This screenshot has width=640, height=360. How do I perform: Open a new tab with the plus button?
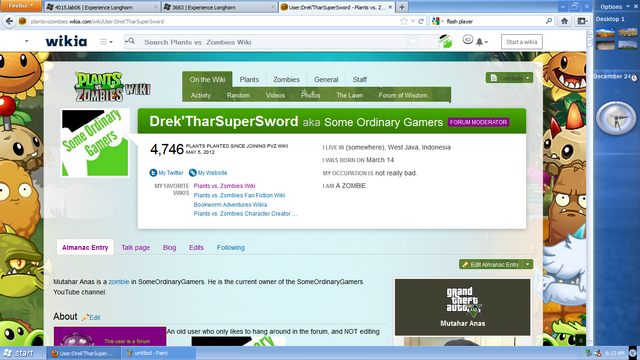402,7
